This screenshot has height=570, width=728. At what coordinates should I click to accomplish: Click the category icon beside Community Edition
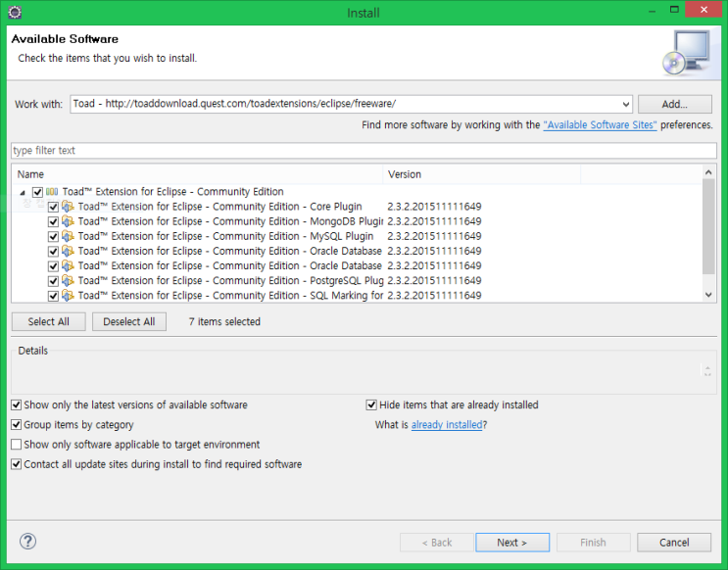52,192
